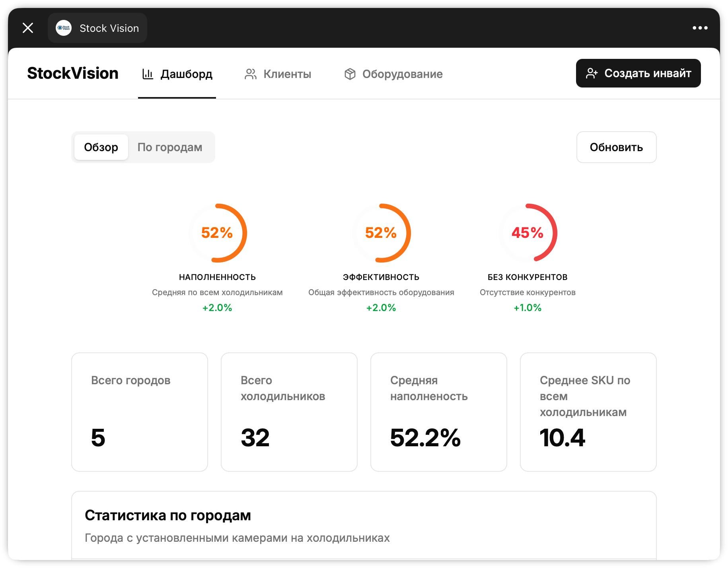The image size is (728, 568).
Task: Click the add-user icon in Создать инвайт
Action: click(592, 73)
